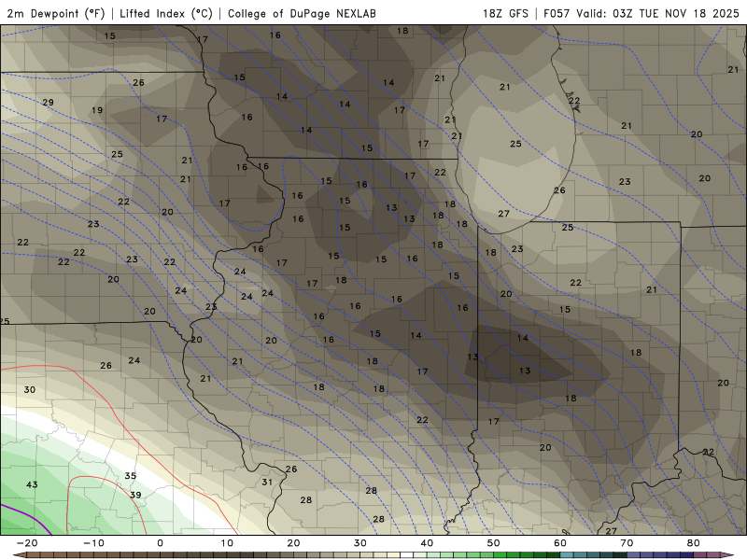The image size is (747, 560).
Task: Click the dewpoint value 39 on map
Action: pyautogui.click(x=135, y=495)
